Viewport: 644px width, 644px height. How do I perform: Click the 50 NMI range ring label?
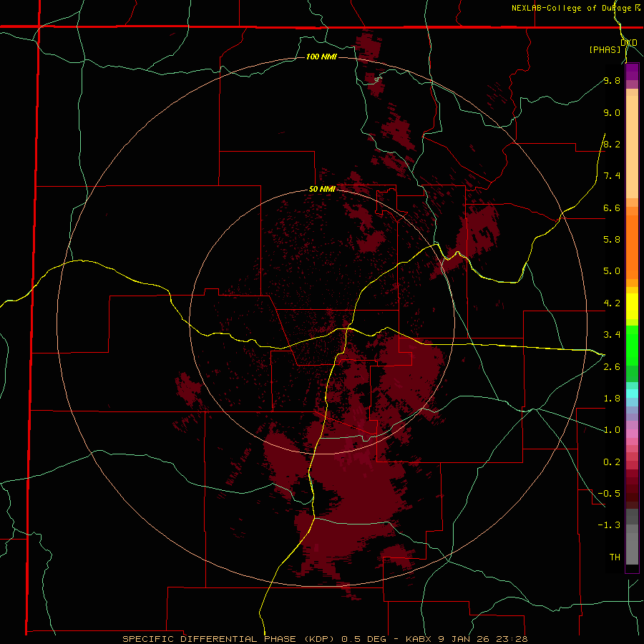pyautogui.click(x=322, y=190)
